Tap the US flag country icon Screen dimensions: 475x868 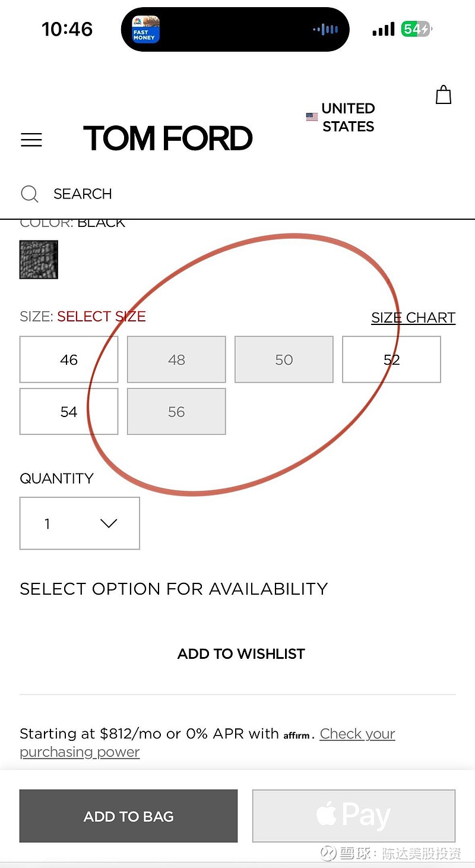(x=312, y=117)
